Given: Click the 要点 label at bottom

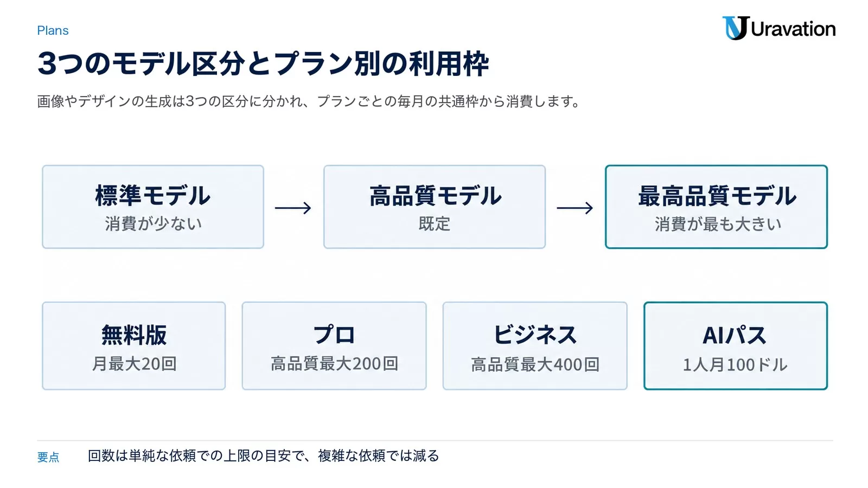Looking at the screenshot, I should coord(48,457).
